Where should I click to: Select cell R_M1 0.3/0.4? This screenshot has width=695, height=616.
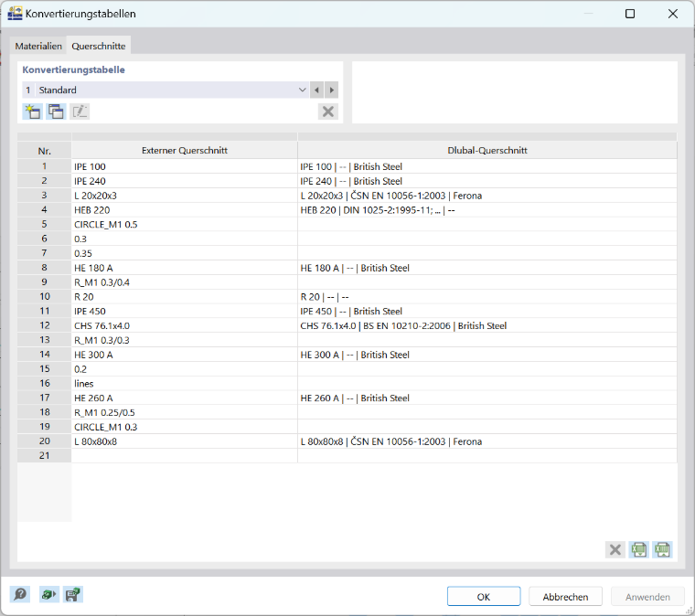coord(185,282)
